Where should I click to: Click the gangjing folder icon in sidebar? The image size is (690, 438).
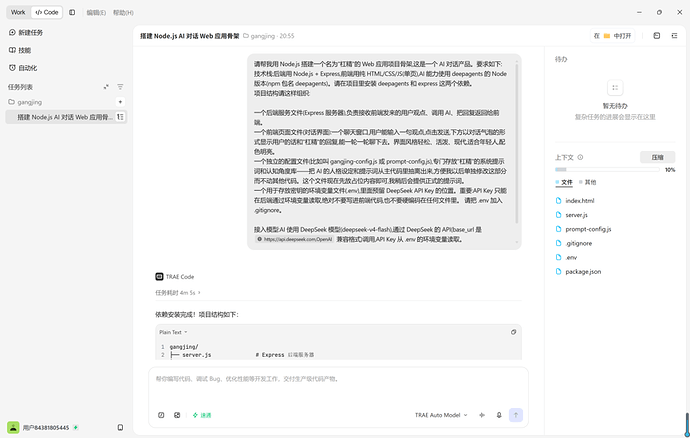[11, 102]
